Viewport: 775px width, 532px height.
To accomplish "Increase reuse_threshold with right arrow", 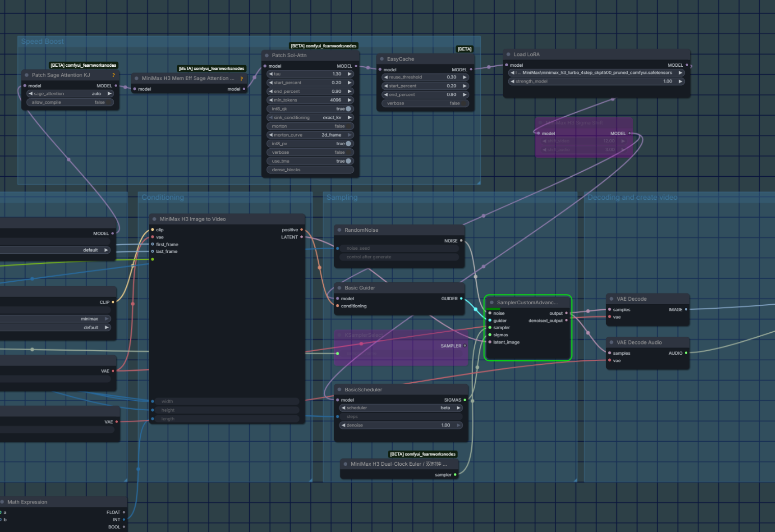I will coord(464,77).
